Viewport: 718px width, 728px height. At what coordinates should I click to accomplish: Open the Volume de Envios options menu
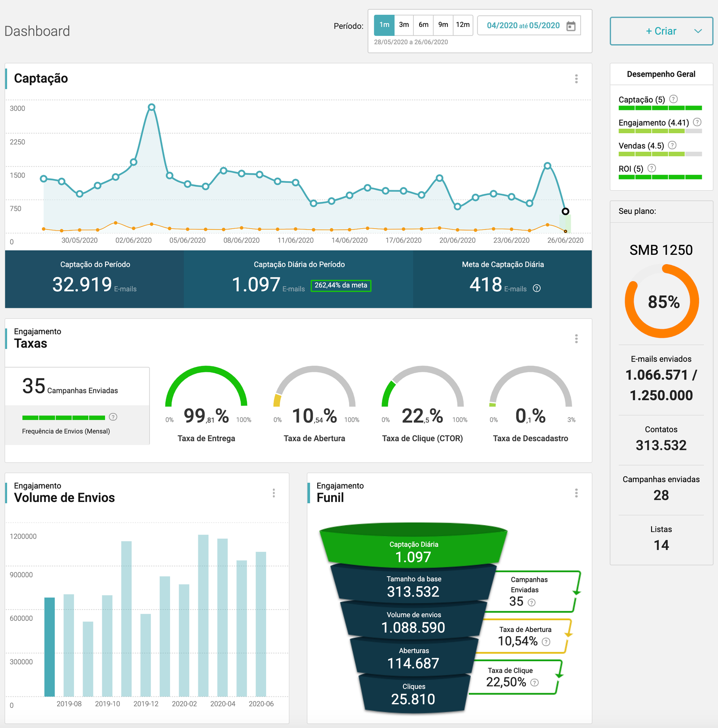[274, 493]
